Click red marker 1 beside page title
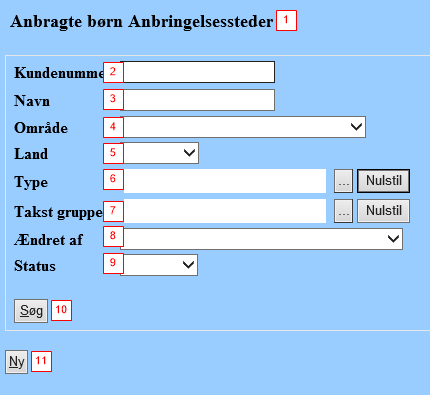 [286, 21]
